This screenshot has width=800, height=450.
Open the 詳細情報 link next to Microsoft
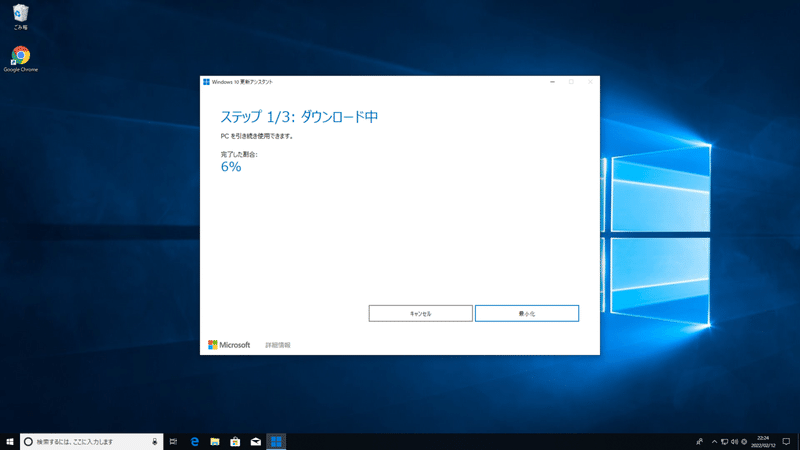(x=278, y=345)
